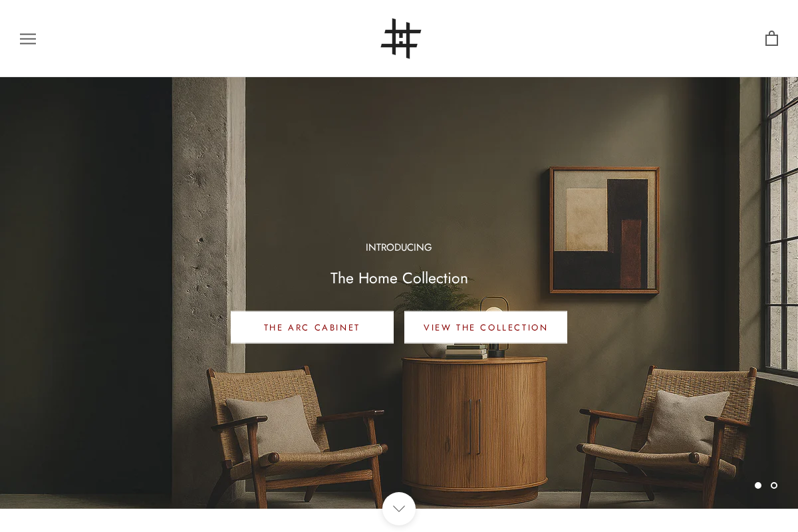Click the framed abstract painting in the hero image
Image resolution: width=798 pixels, height=532 pixels.
click(x=604, y=230)
